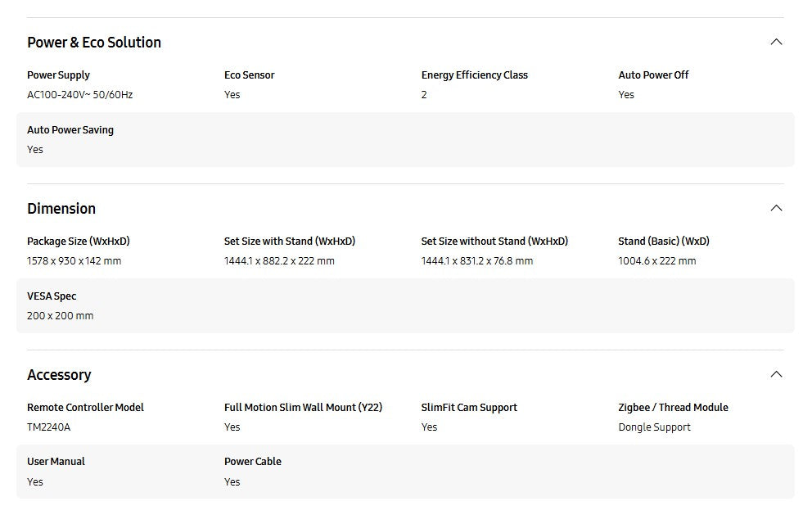The height and width of the screenshot is (515, 812).
Task: Collapse the Power & Eco Solution chevron
Action: 776,42
